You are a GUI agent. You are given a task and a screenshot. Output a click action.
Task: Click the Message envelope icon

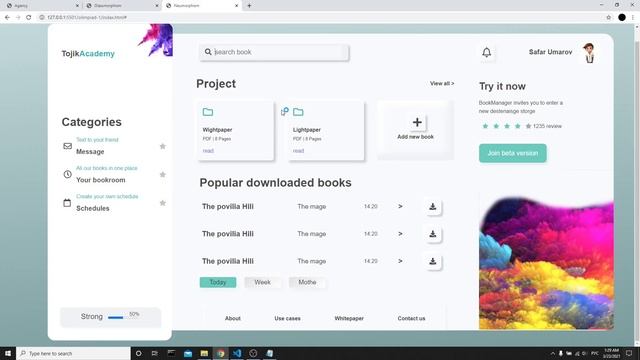pyautogui.click(x=68, y=146)
